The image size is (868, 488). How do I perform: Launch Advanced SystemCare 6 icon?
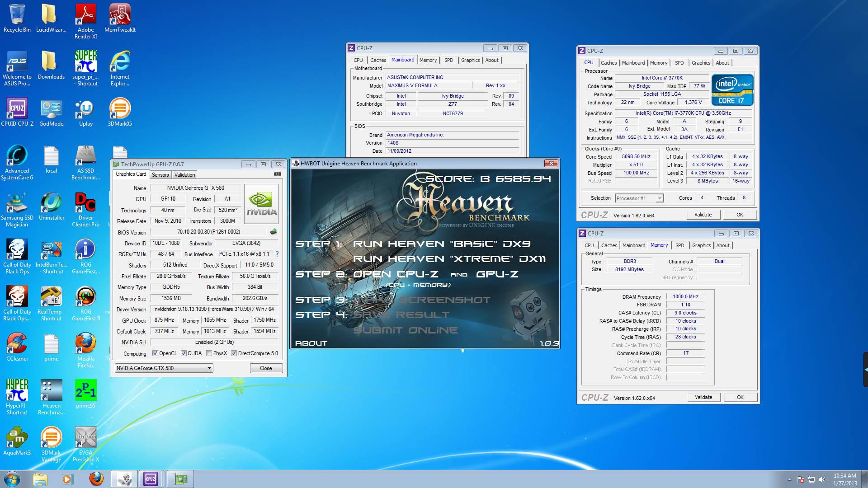tap(17, 163)
